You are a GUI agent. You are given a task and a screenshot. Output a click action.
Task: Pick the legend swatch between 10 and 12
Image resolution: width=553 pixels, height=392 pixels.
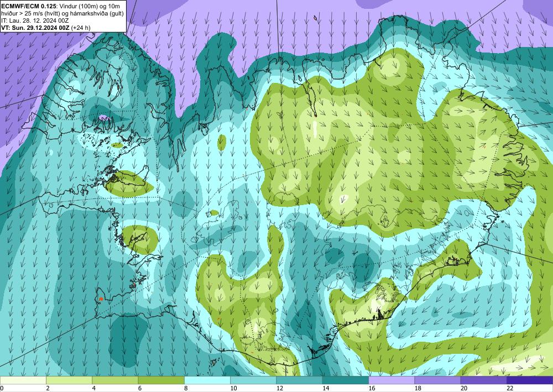[253, 380]
